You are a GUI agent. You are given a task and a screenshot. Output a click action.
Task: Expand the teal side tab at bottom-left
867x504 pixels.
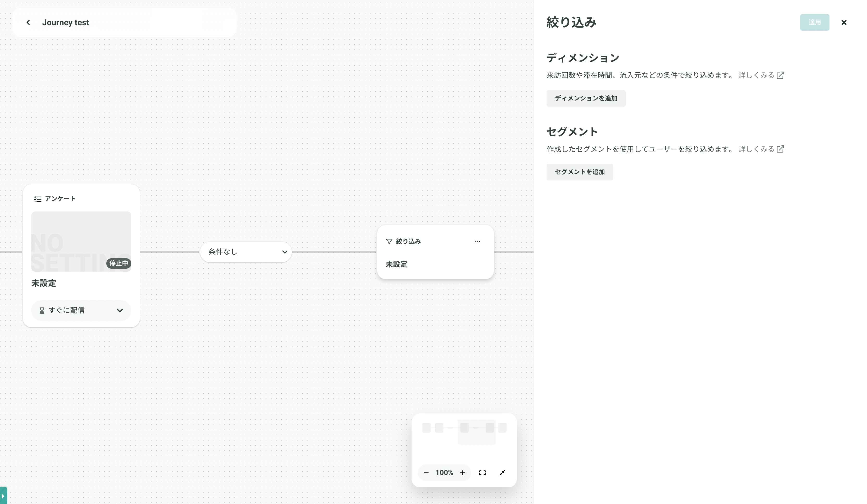3,496
